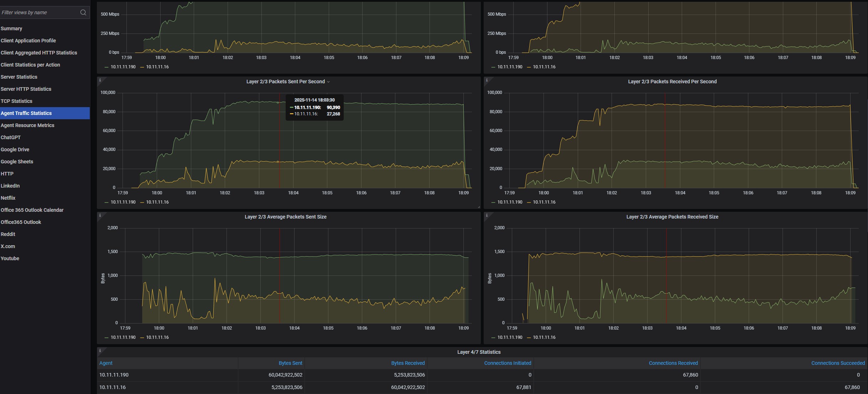
Task: Sort table by Bytes Sent column
Action: tap(290, 363)
